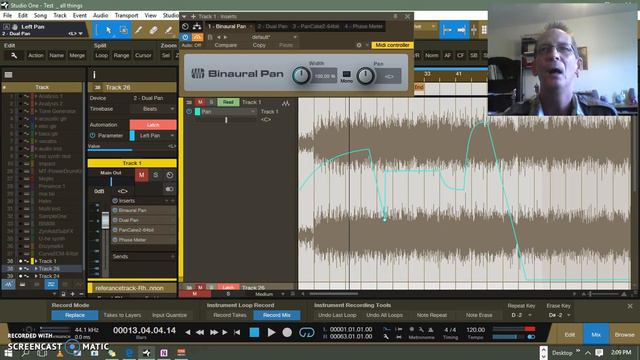This screenshot has width=640, height=360.
Task: Switch to 1 - Binaural Pan tab
Action: [x=227, y=27]
